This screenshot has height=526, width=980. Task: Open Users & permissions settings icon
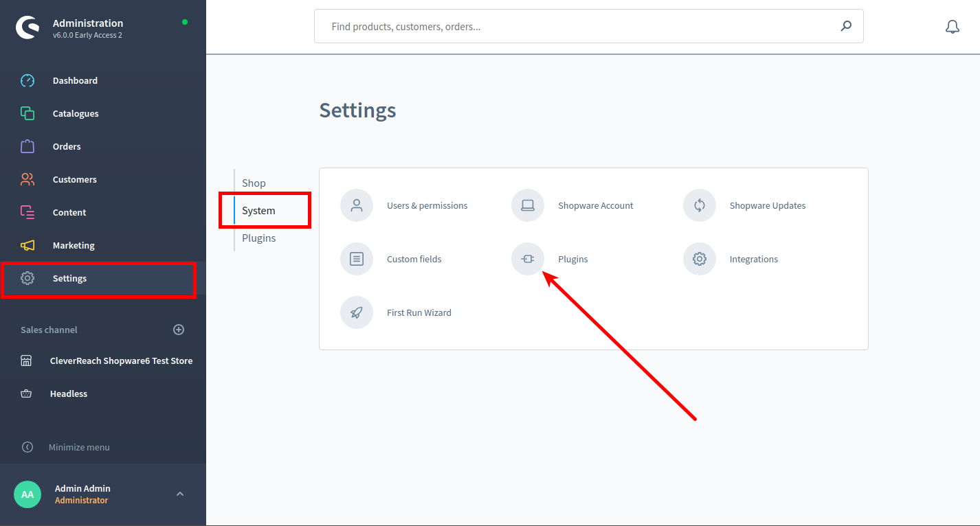tap(357, 205)
